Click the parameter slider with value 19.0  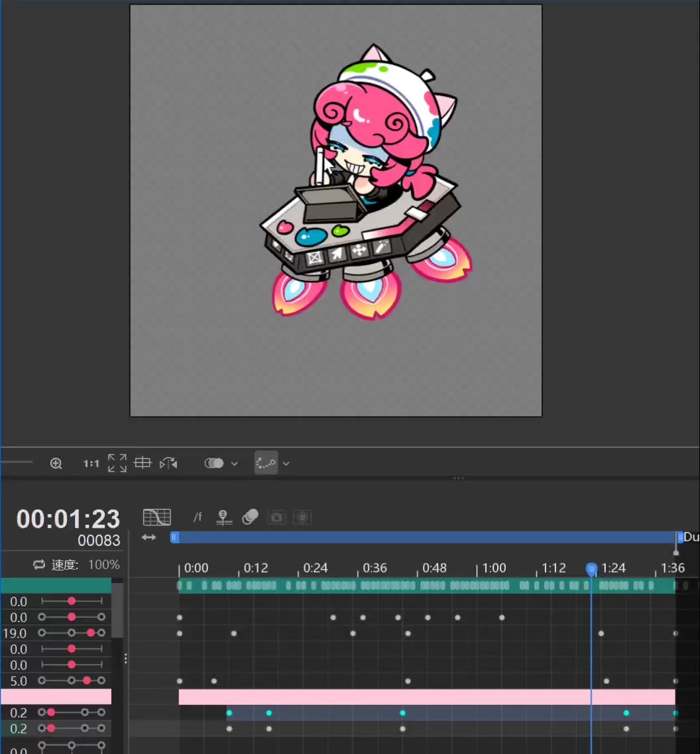(72, 633)
